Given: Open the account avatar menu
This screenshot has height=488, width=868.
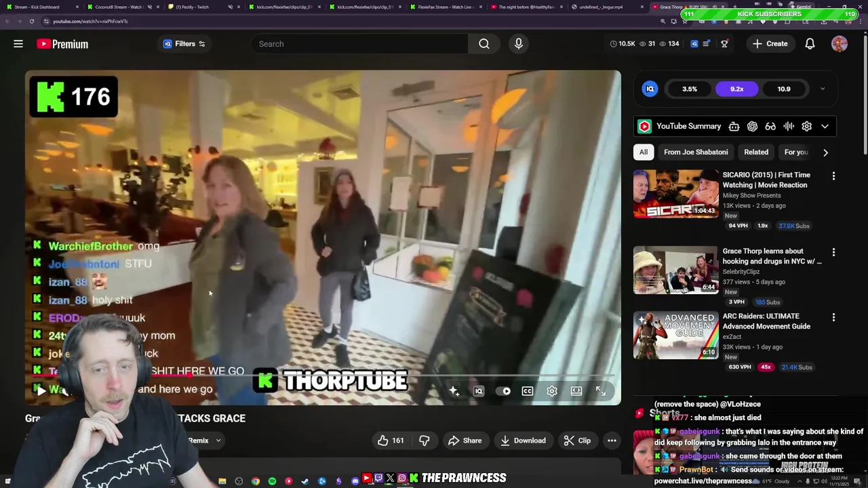Looking at the screenshot, I should 840,44.
